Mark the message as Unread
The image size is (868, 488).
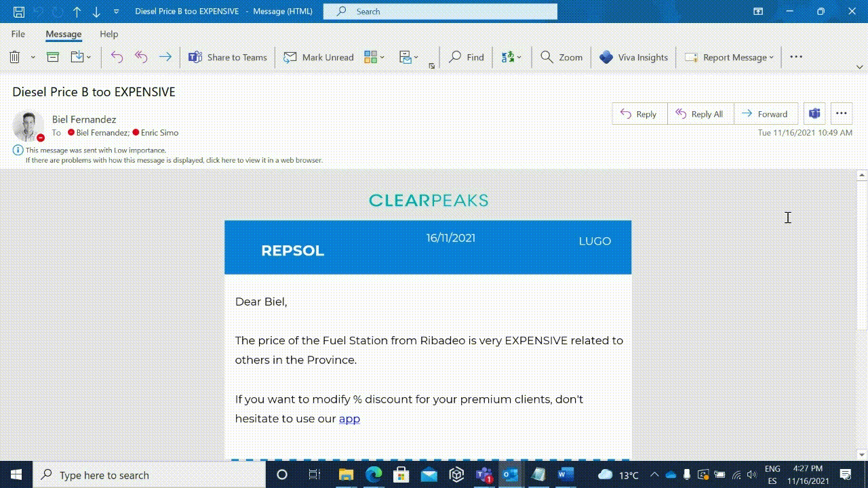tap(319, 58)
